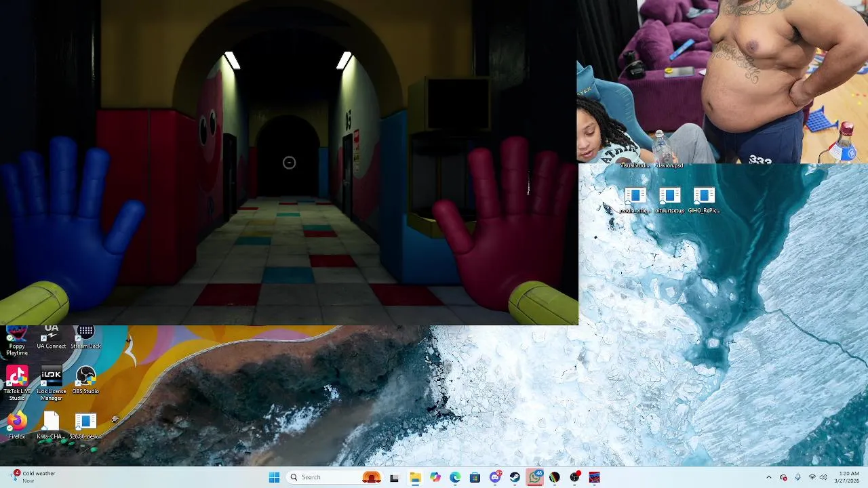
Task: Open WhatsApp with 48 unread badge
Action: point(535,477)
